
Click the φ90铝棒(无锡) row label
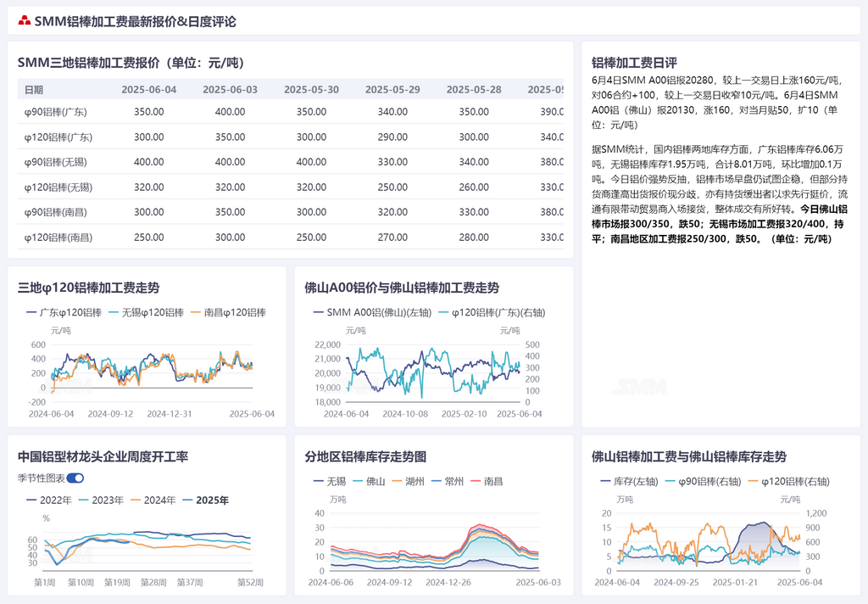tap(55, 162)
